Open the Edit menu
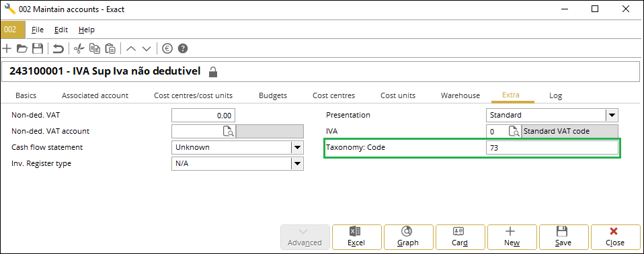Image resolution: width=644 pixels, height=254 pixels. (x=61, y=30)
